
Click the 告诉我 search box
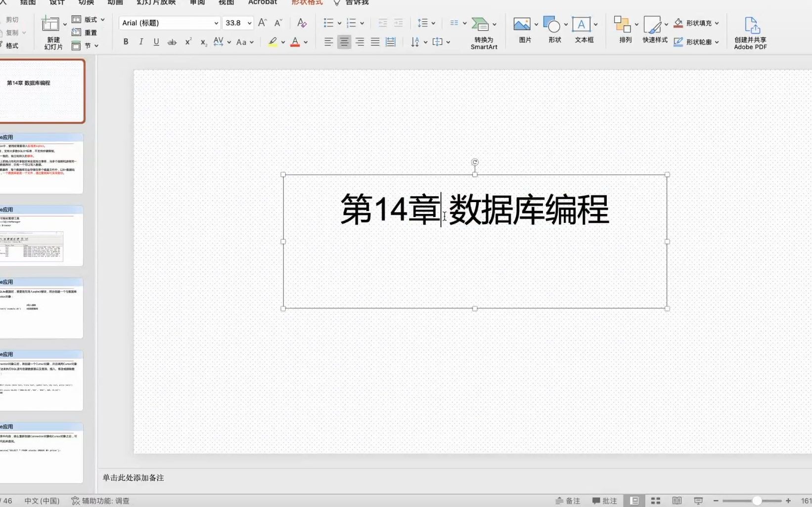351,2
